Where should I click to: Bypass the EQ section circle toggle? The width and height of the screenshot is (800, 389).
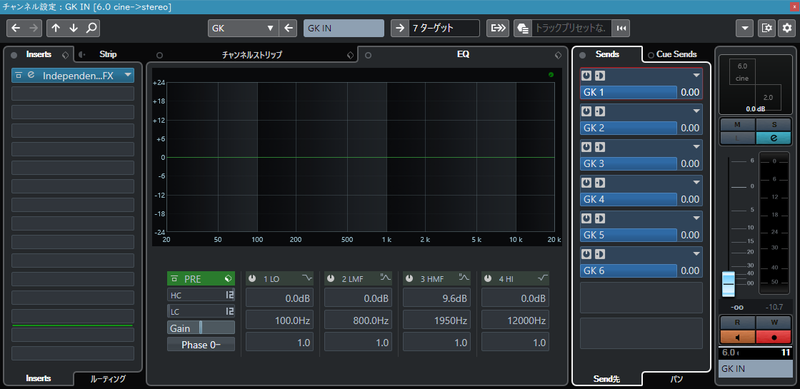click(x=368, y=55)
